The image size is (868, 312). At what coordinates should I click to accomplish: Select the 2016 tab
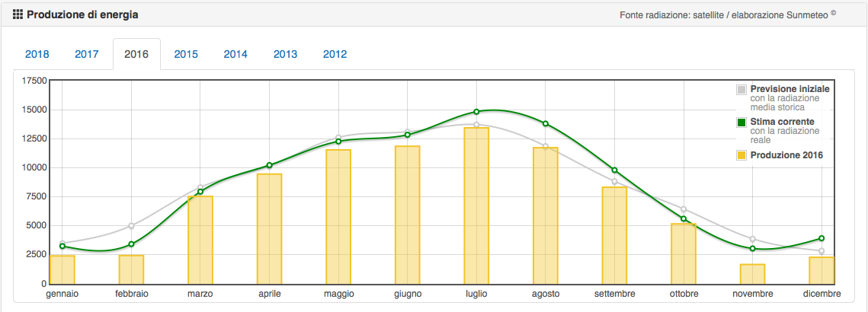(x=136, y=54)
